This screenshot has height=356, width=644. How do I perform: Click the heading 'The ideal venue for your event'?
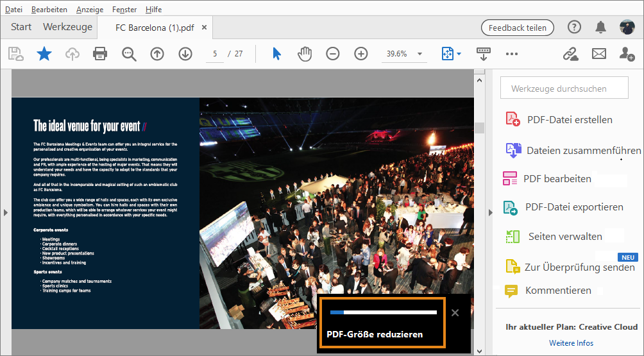[x=87, y=126]
